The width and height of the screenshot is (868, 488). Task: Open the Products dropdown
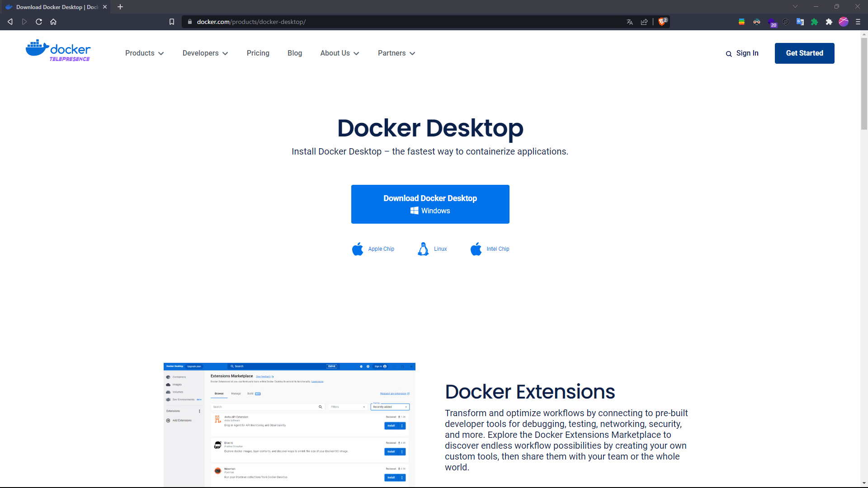tap(144, 53)
